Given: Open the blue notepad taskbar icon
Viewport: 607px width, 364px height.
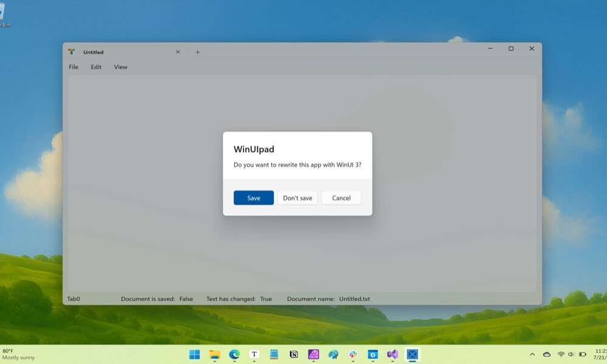Looking at the screenshot, I should (274, 354).
